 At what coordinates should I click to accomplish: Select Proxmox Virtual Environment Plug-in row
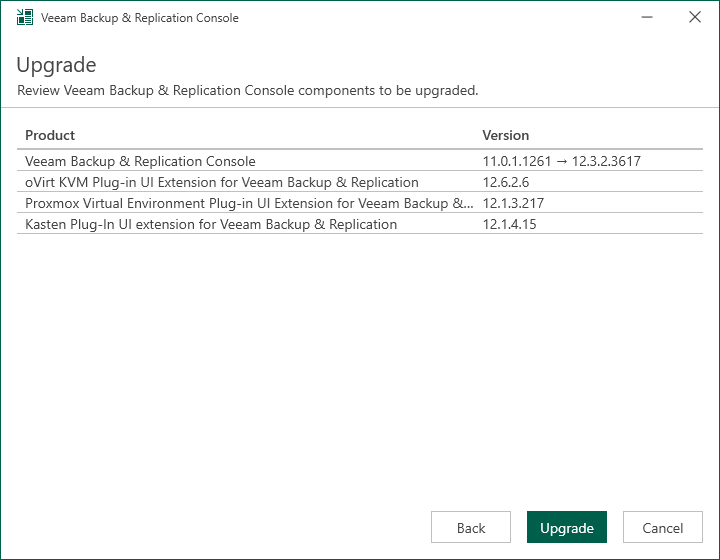tap(360, 203)
